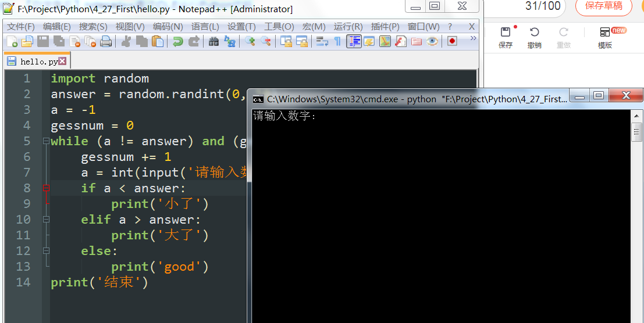Click the X at menu bar end

click(x=471, y=27)
